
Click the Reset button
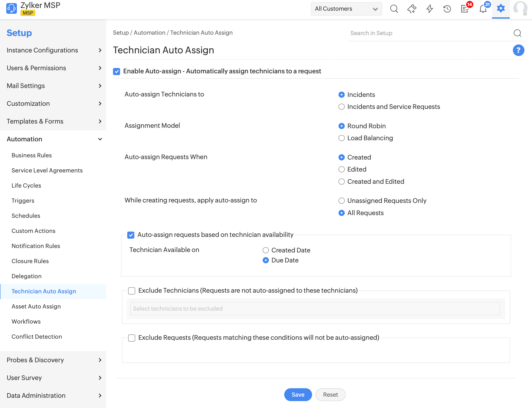[x=330, y=395]
